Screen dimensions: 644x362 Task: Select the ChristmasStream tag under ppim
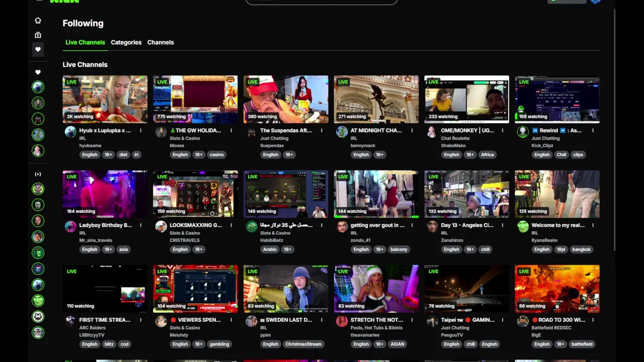tap(303, 344)
